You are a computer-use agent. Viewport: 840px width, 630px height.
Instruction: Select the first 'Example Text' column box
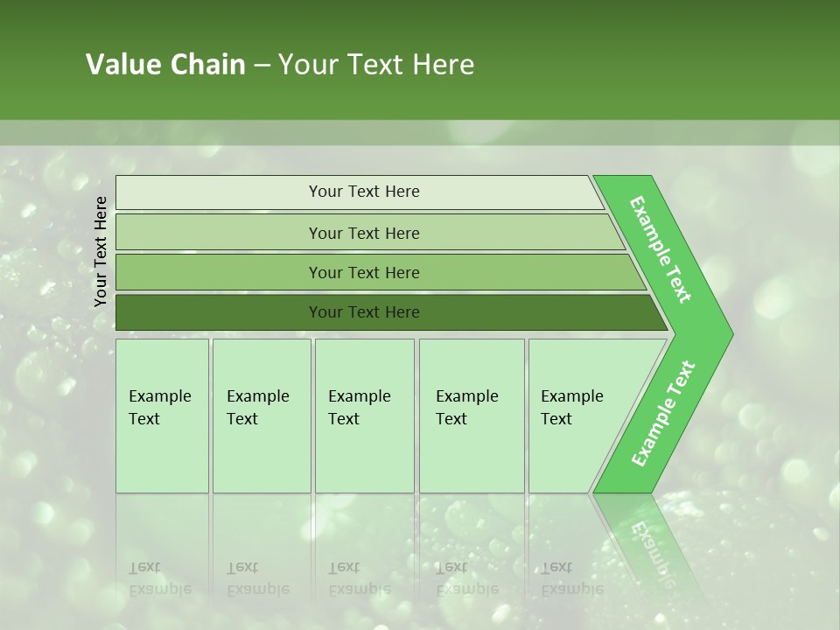coord(163,416)
